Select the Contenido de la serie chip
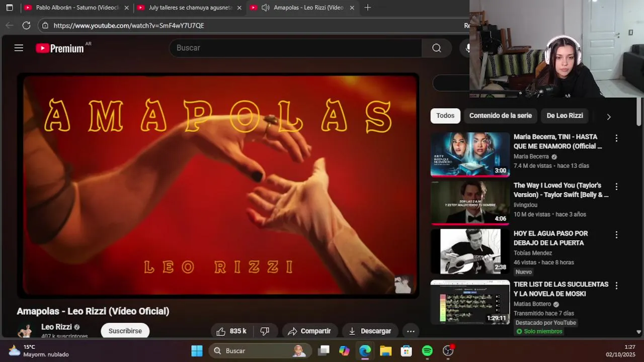644x362 pixels. (x=501, y=116)
